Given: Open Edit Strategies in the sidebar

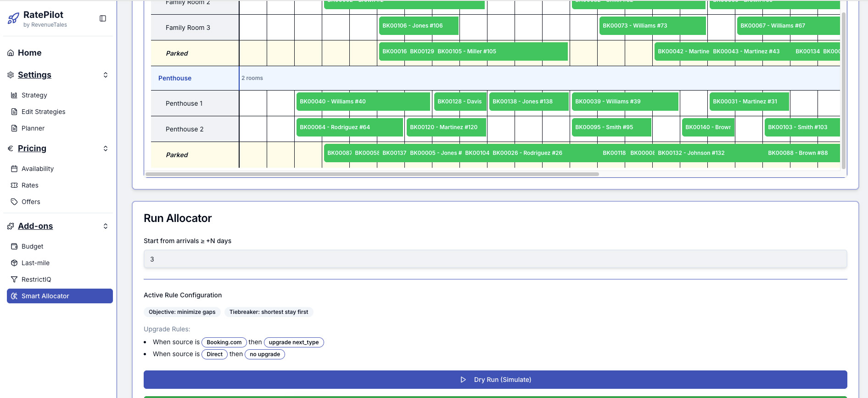Looking at the screenshot, I should coord(43,112).
